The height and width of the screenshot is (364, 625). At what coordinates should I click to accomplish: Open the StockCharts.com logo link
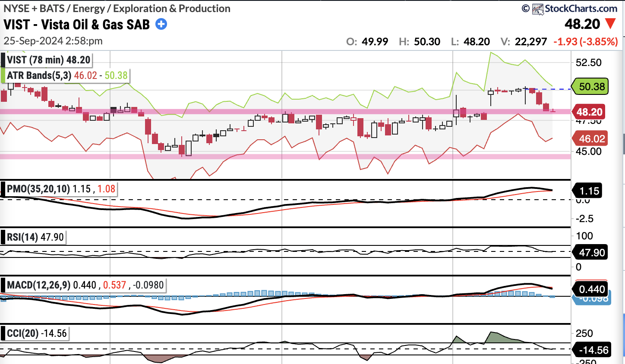click(x=574, y=9)
